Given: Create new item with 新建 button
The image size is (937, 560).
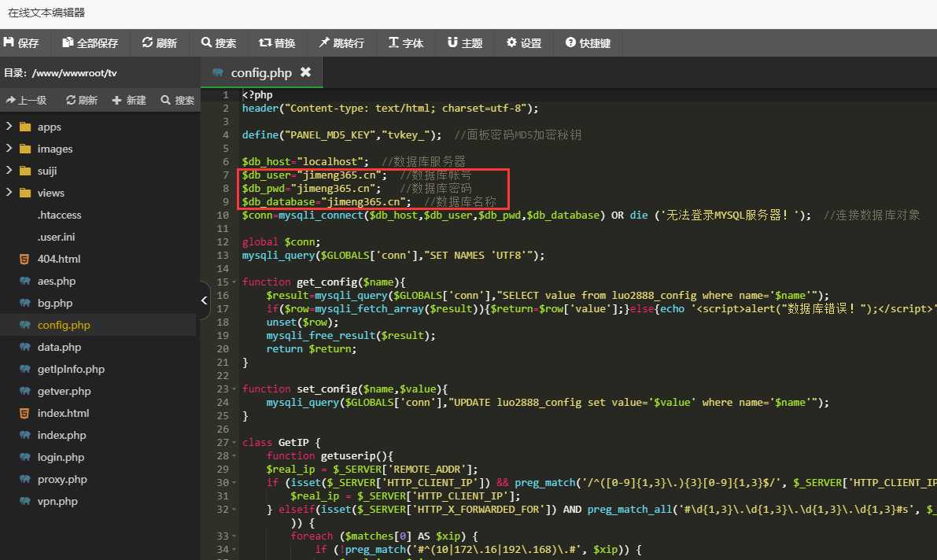Looking at the screenshot, I should point(129,100).
